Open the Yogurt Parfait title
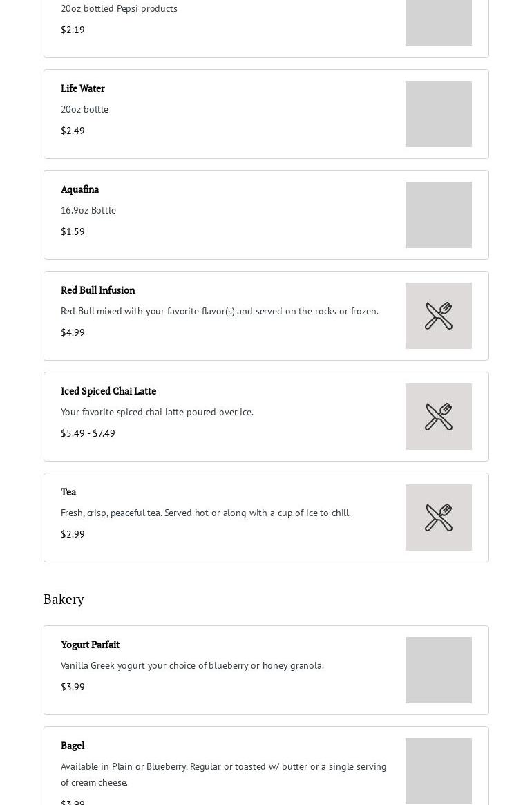 pyautogui.click(x=91, y=645)
